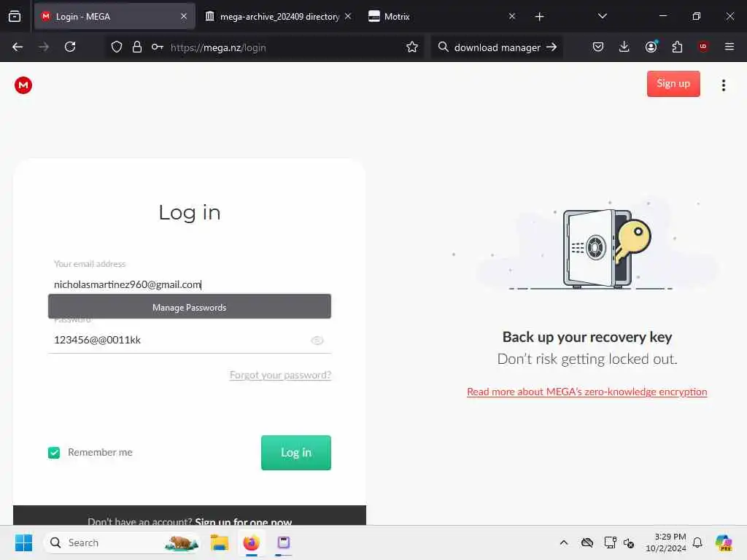747x560 pixels.
Task: Open a new tab with plus button
Action: [539, 17]
